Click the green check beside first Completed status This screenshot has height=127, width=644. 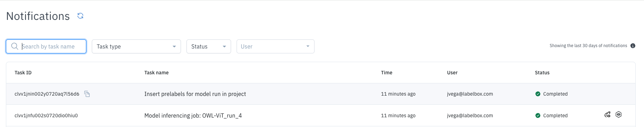pos(538,94)
